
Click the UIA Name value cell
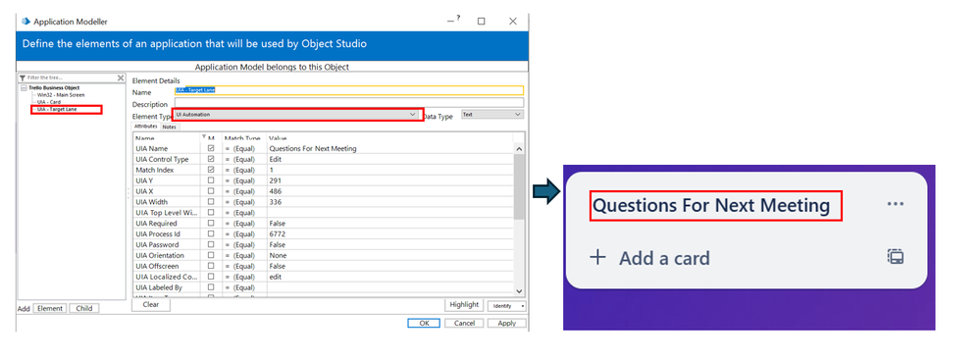(x=390, y=149)
